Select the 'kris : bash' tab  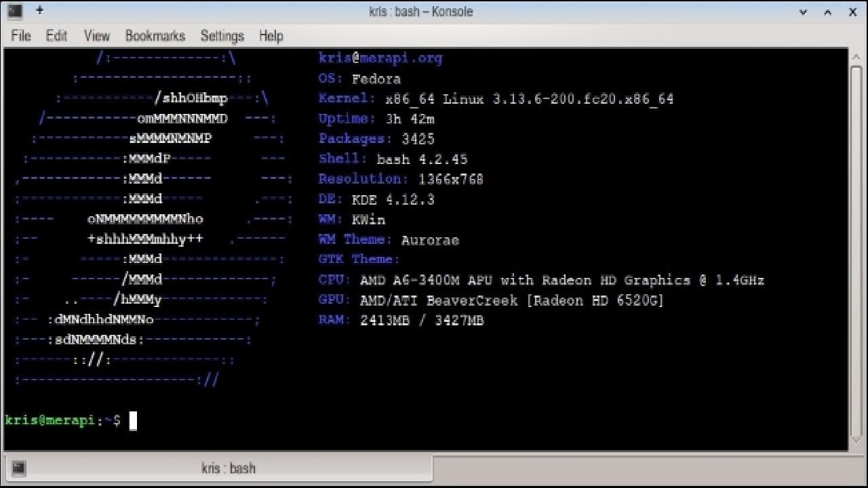coord(218,468)
